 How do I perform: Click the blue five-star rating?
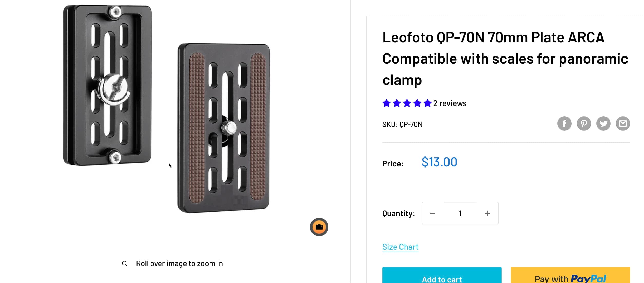coord(407,103)
